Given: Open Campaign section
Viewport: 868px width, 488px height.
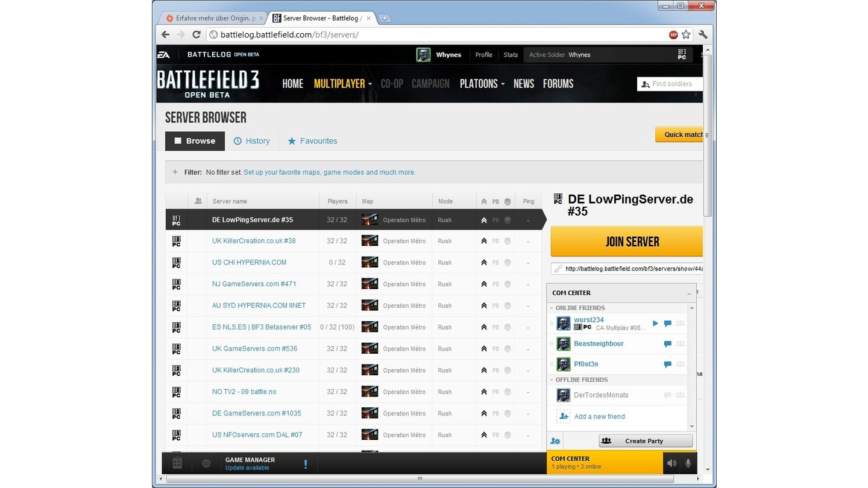Looking at the screenshot, I should coord(430,84).
